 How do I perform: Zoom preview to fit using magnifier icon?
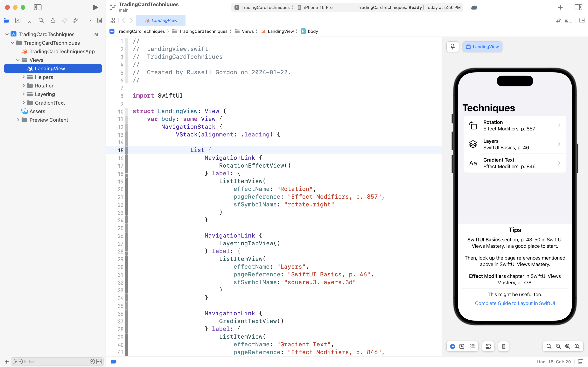click(567, 346)
